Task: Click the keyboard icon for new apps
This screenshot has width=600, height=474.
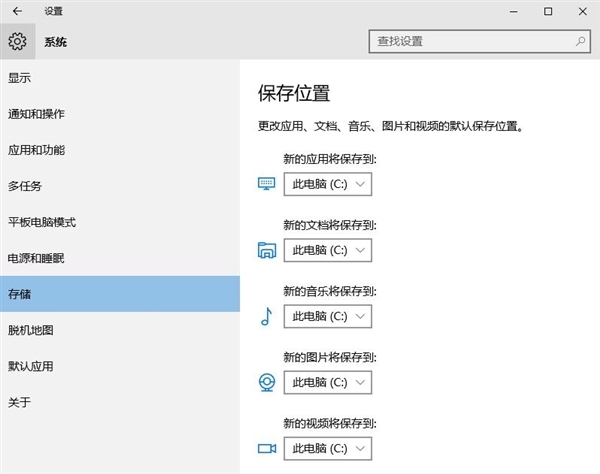Action: (x=266, y=184)
